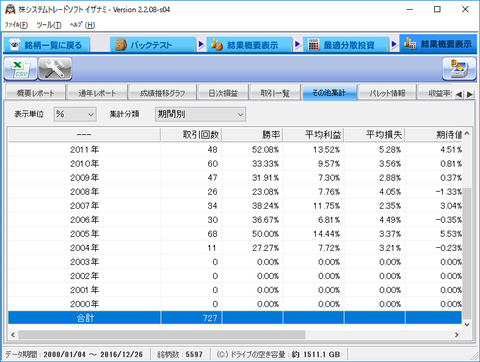Click the arrow between バックテスト and 結果概要表示
Screen dimensions: 480x362
pyautogui.click(x=201, y=44)
